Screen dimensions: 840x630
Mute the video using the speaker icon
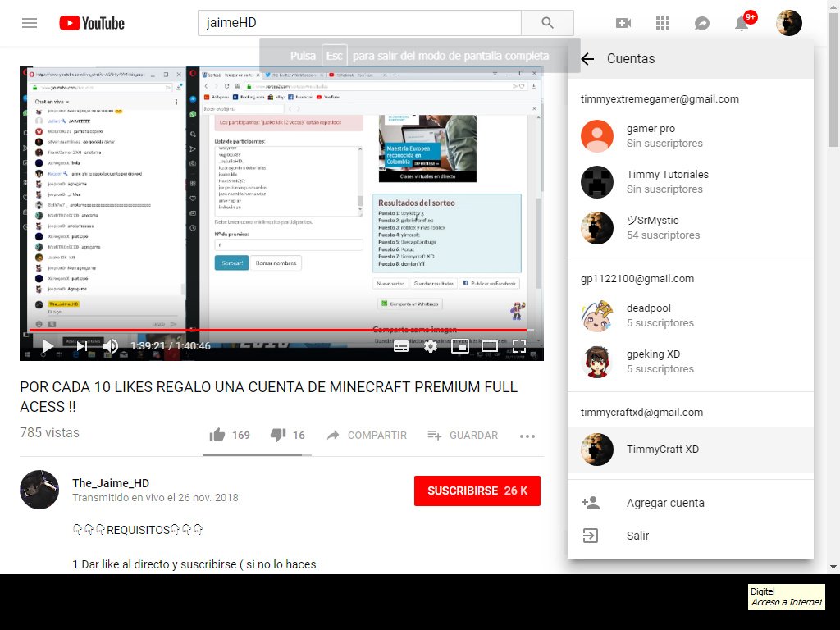(x=111, y=346)
